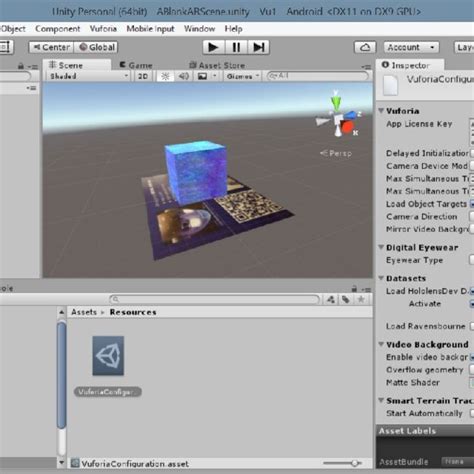
Task: Start Play mode with the Play button
Action: coord(214,47)
